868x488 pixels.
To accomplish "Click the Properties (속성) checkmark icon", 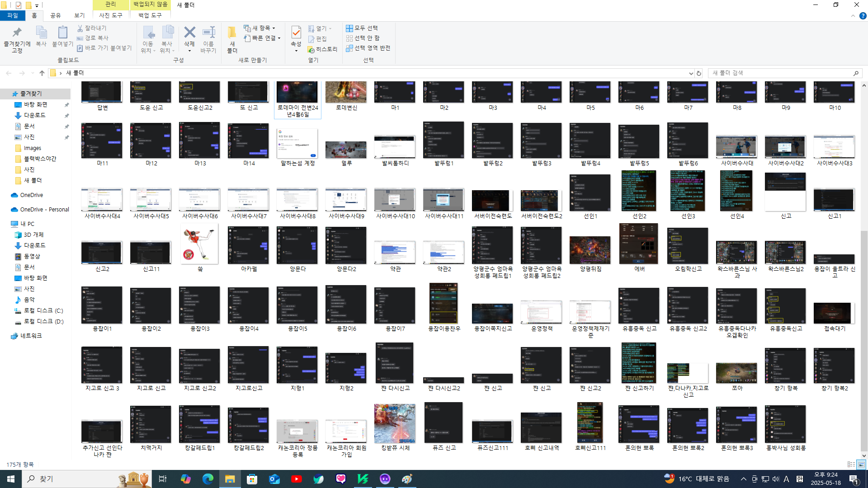I will pyautogui.click(x=296, y=33).
